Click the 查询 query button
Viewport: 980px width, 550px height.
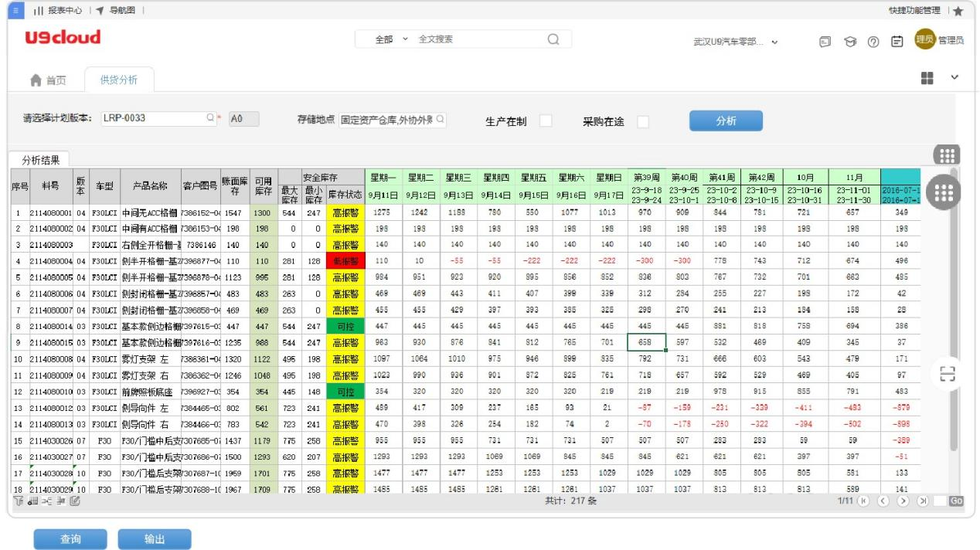70,538
